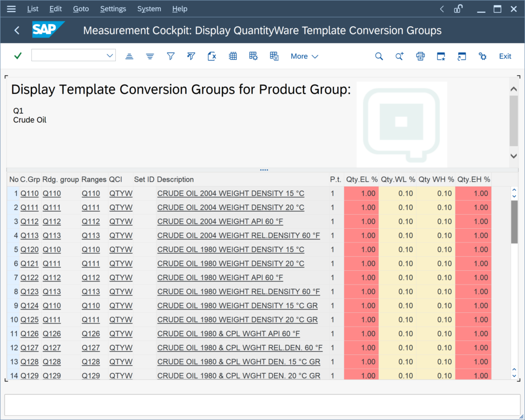Screen dimensions: 525x420
Task: Save layout using grid with disk icon
Action: [x=274, y=56]
